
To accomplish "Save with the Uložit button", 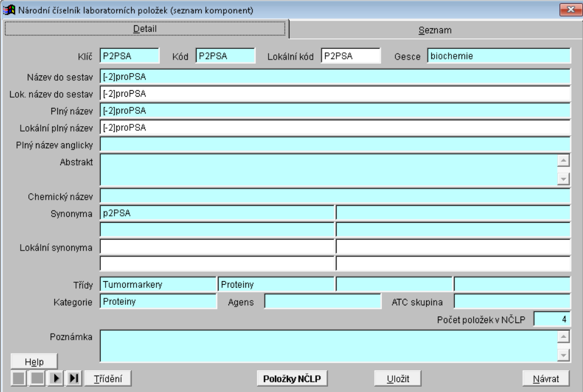I will point(398,378).
